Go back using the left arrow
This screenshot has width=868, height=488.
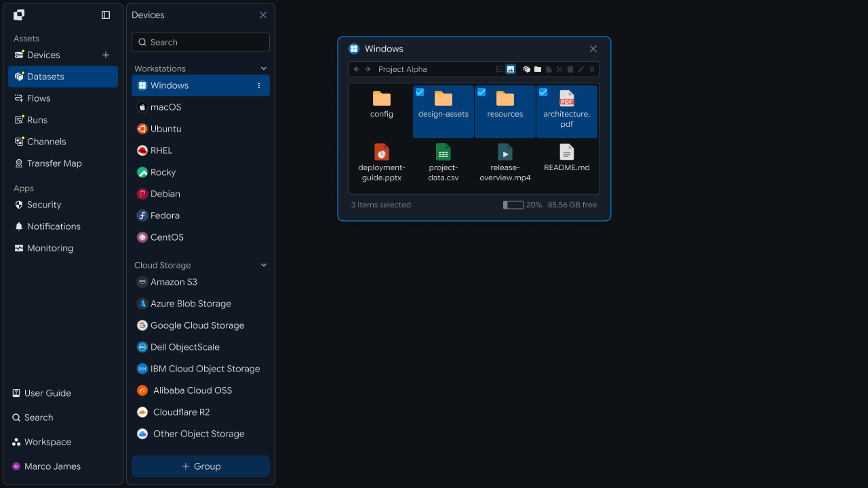point(357,69)
